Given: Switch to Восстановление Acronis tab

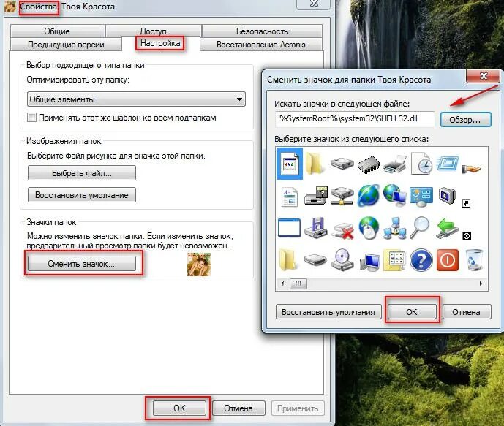Looking at the screenshot, I should tap(260, 45).
